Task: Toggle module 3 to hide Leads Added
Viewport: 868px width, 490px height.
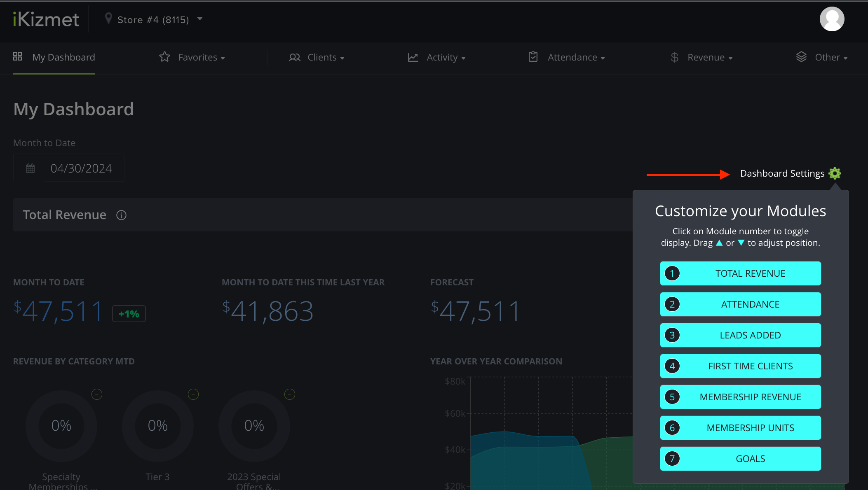Action: coord(672,335)
